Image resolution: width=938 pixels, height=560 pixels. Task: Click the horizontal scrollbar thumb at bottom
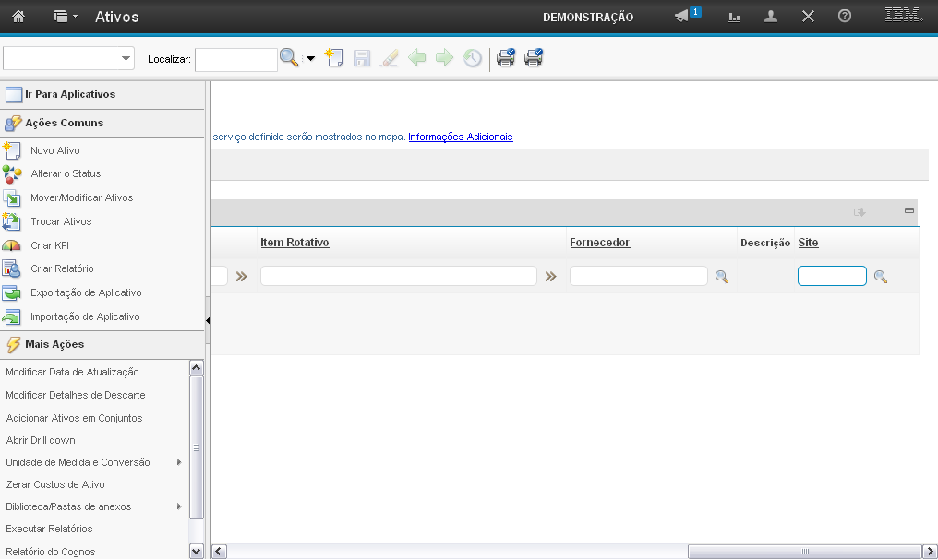coord(804,552)
